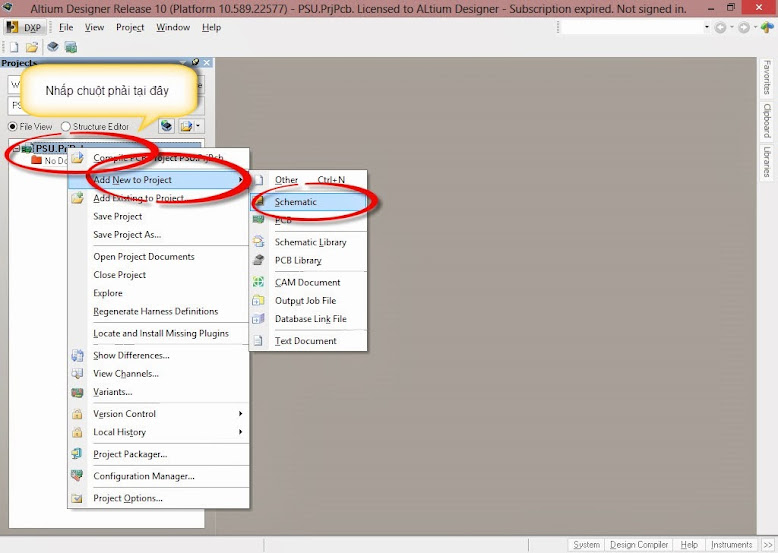Choose Add Existing to Project
Screen dimensions: 778x553
coord(158,198)
